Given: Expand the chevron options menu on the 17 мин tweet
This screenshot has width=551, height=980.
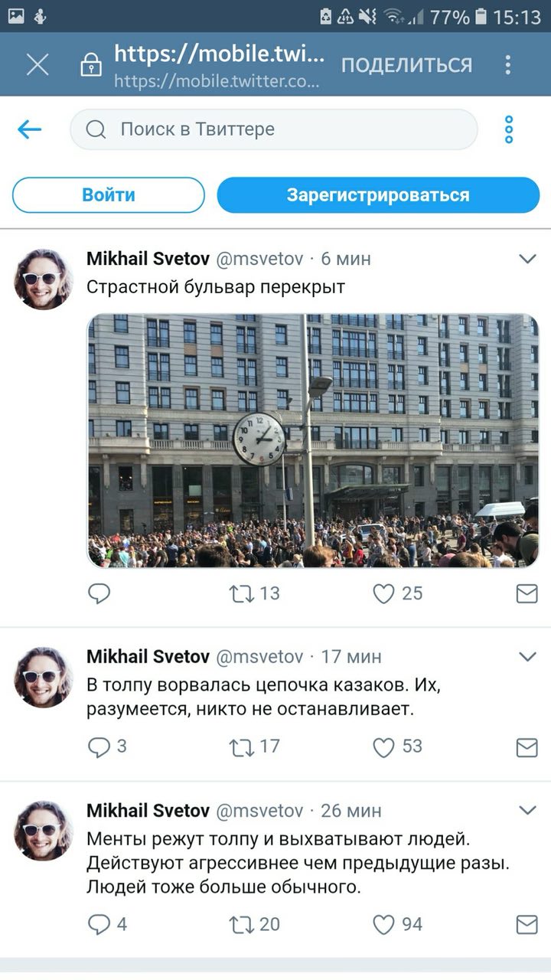Looking at the screenshot, I should click(x=527, y=656).
